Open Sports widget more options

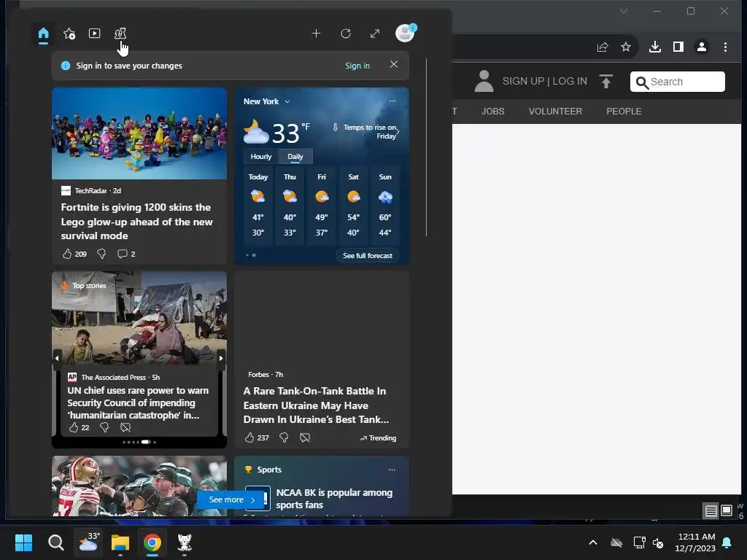click(x=392, y=470)
